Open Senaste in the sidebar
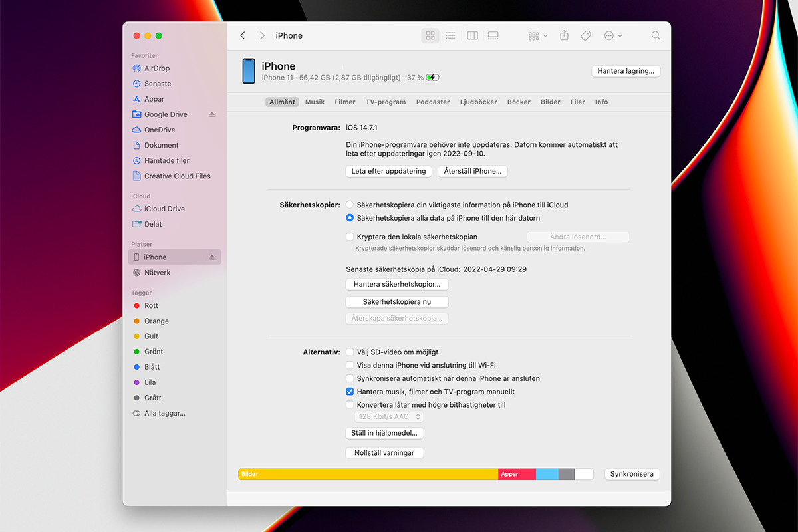The image size is (798, 532). pyautogui.click(x=158, y=84)
